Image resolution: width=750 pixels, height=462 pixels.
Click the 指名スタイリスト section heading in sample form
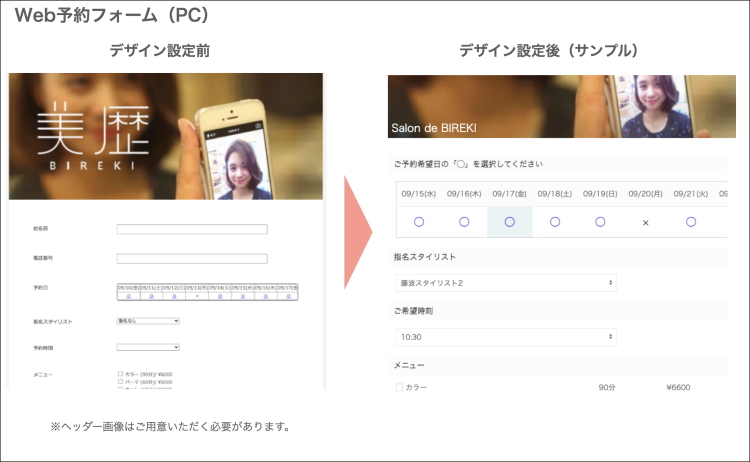pyautogui.click(x=425, y=257)
